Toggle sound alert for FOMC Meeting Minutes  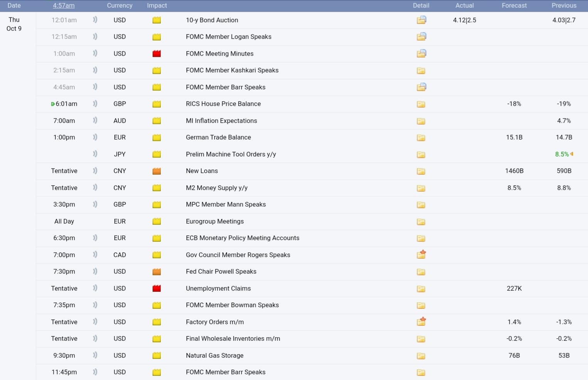(95, 53)
